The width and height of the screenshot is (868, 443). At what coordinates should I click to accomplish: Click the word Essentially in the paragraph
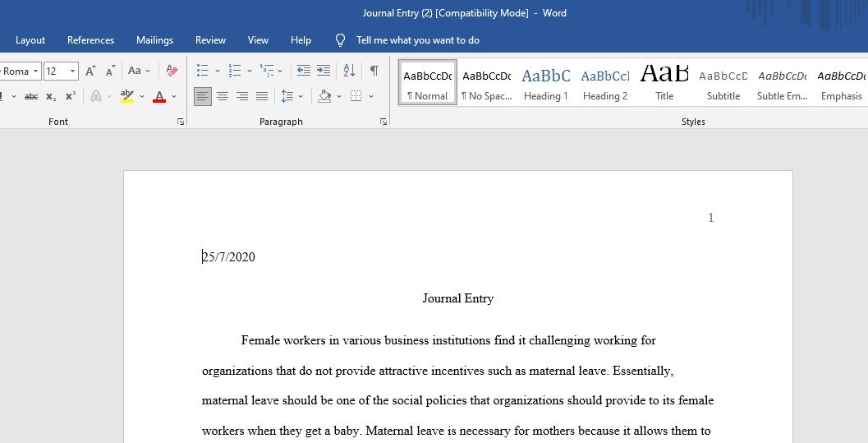pos(643,371)
